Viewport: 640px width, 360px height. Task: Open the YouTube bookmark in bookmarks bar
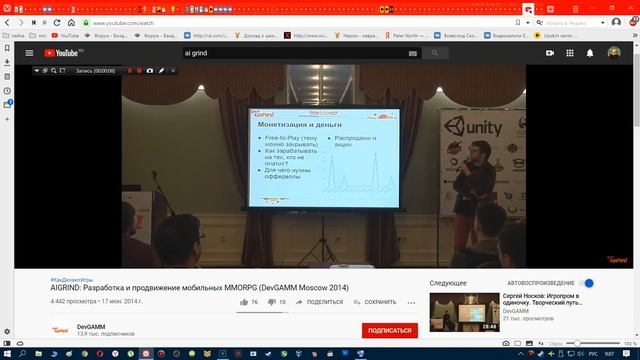(x=65, y=36)
